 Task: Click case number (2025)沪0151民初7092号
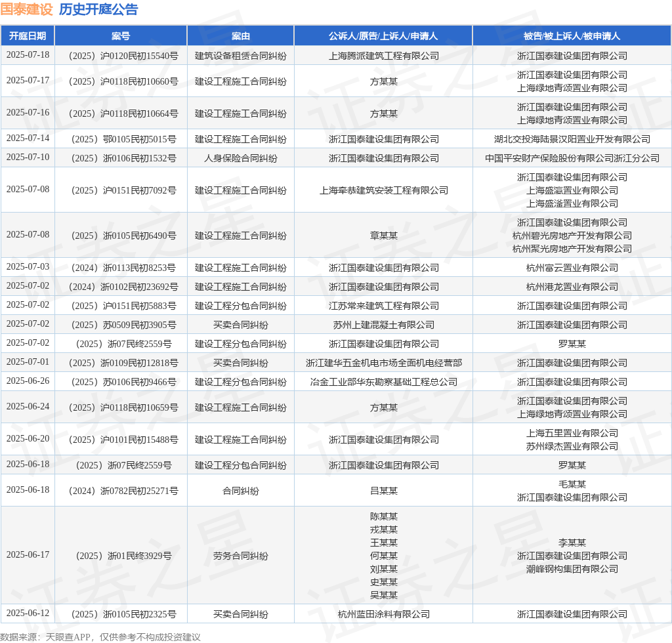coord(123,190)
